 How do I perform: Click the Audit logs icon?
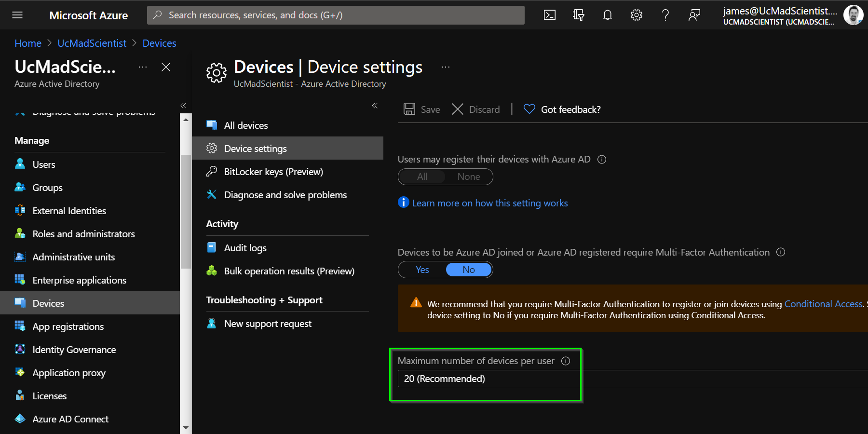pyautogui.click(x=211, y=247)
